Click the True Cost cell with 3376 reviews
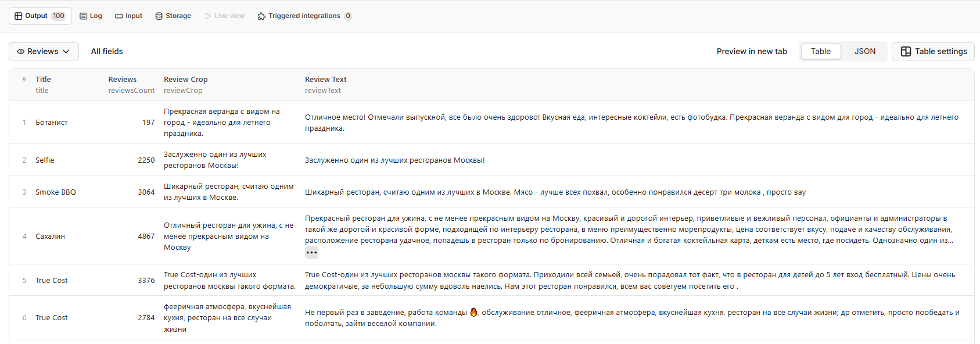The height and width of the screenshot is (344, 980). (52, 280)
